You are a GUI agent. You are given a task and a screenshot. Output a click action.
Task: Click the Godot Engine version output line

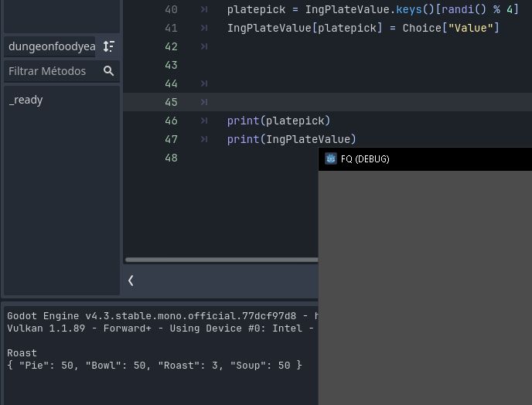tap(162, 316)
